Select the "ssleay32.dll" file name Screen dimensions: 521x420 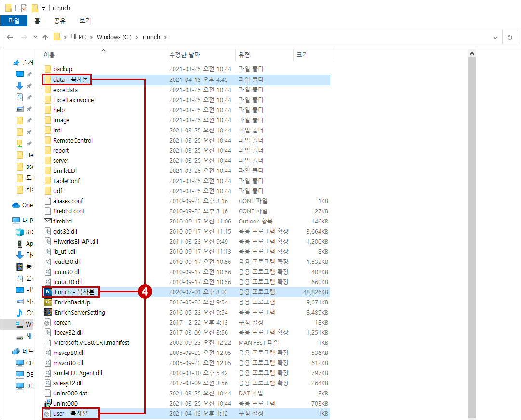click(68, 383)
